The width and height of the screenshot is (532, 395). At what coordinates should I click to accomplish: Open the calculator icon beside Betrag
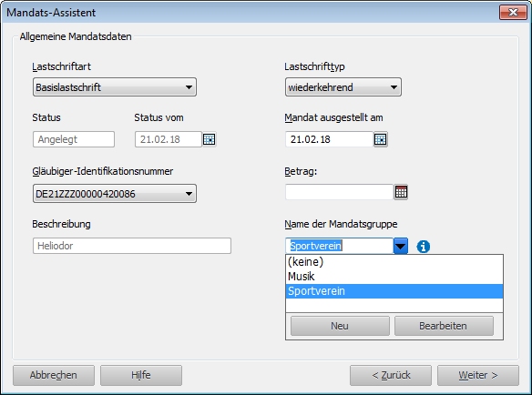tap(401, 192)
